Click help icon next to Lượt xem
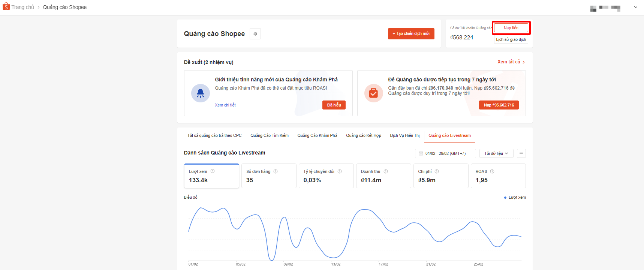Viewport: 644px width, 270px height. tap(213, 171)
